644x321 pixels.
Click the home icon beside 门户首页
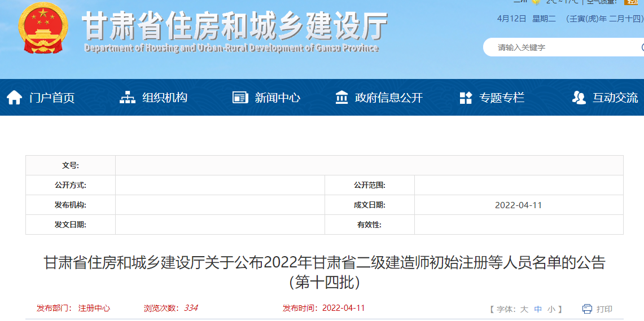(x=14, y=98)
